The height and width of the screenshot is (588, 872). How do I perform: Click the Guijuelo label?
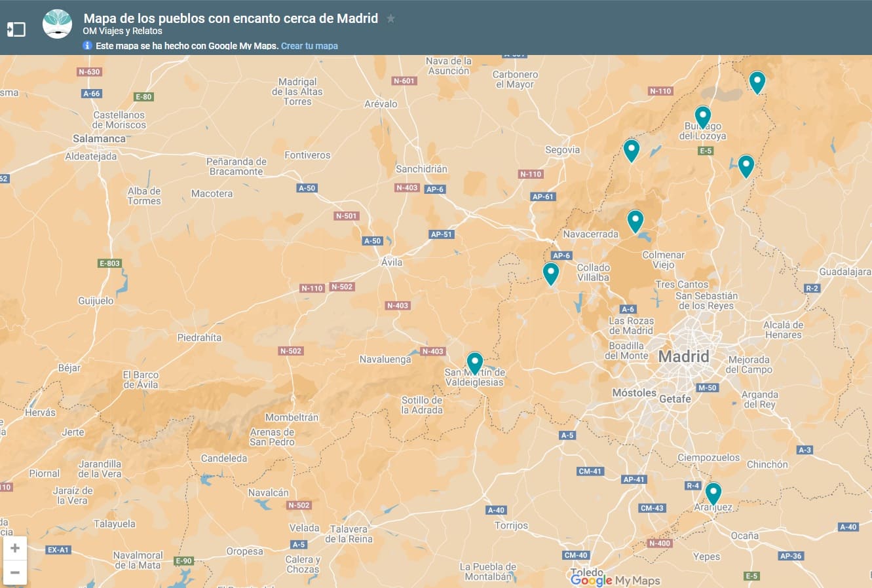[96, 301]
